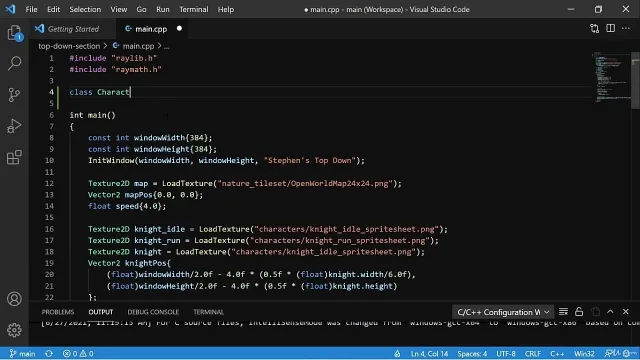The height and width of the screenshot is (360, 640).
Task: Click "knightPos" on line 19
Action: [x=145, y=263]
